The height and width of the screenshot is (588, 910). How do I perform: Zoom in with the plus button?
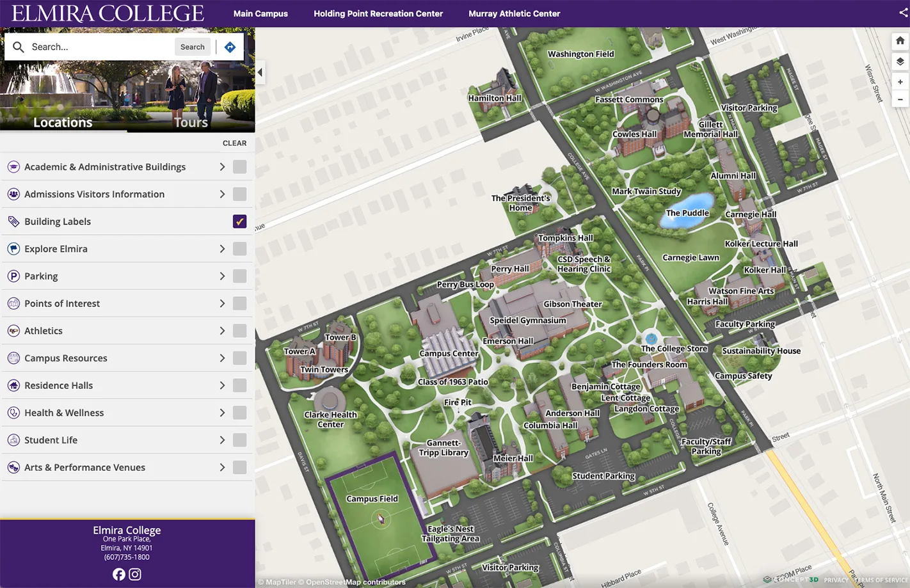tap(900, 82)
